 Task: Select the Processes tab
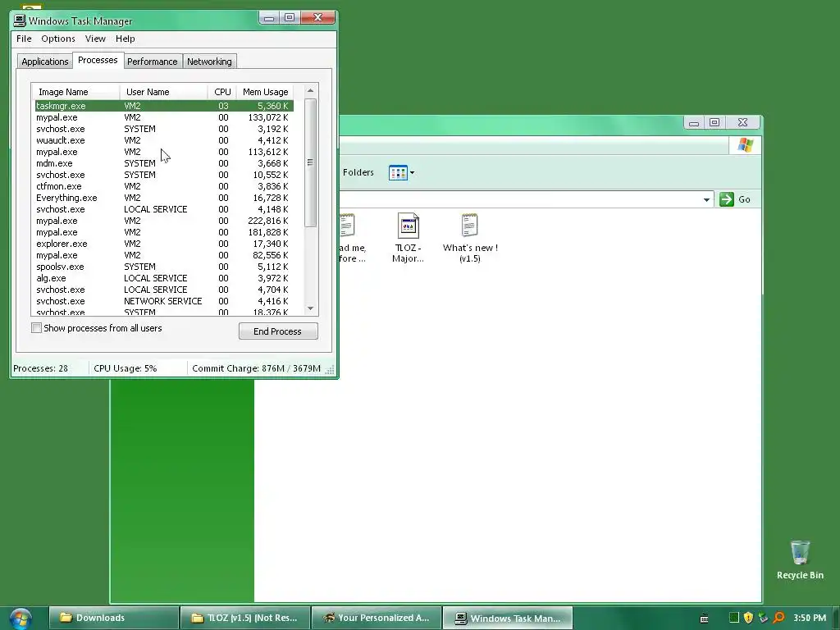[98, 60]
